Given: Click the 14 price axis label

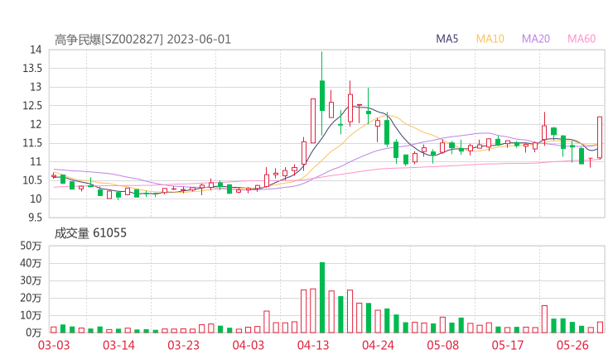Looking at the screenshot, I should click(36, 50).
